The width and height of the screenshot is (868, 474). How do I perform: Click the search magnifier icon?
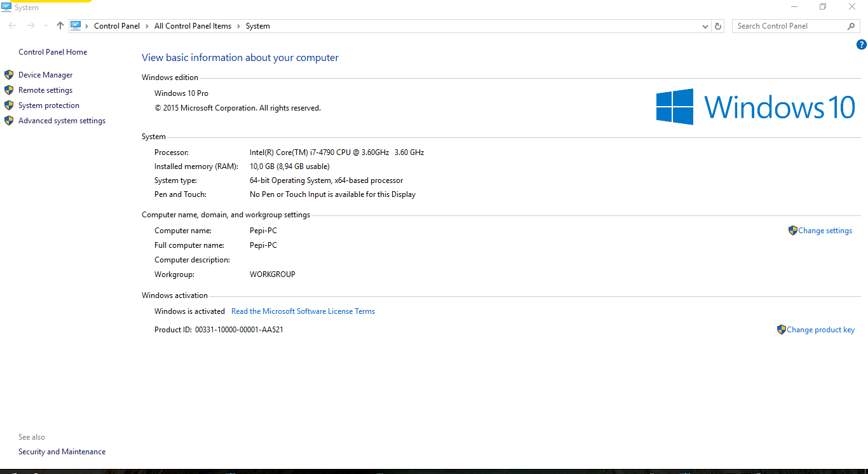(x=851, y=26)
